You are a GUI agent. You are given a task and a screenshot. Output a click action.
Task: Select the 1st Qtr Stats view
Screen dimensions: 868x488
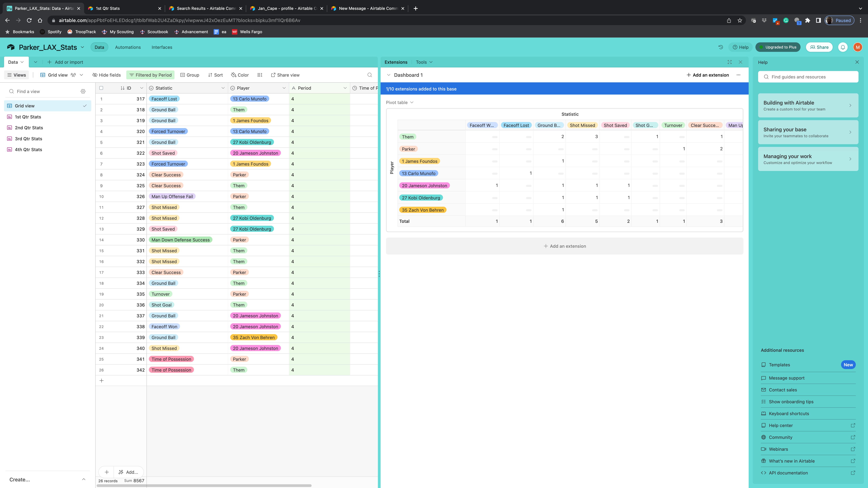pyautogui.click(x=47, y=117)
